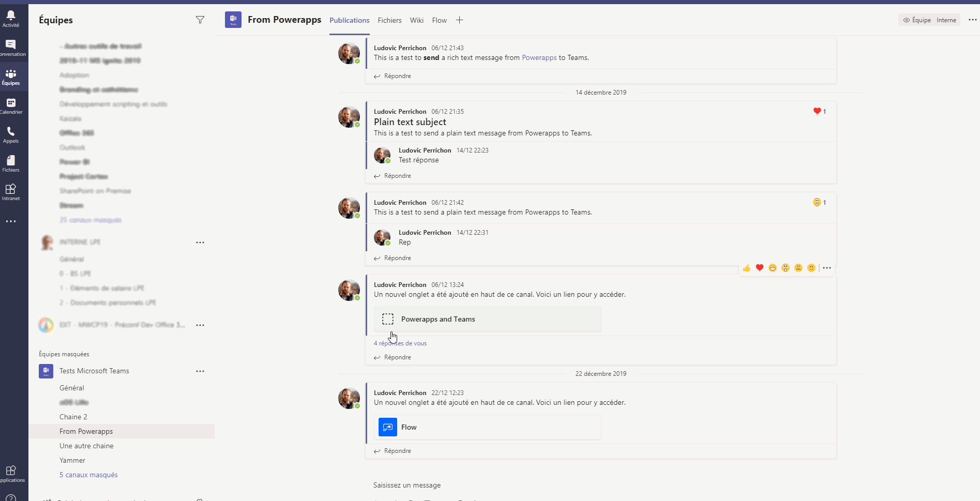Click the heart reaction count on Plain text subject
This screenshot has height=501, width=980.
pos(820,111)
